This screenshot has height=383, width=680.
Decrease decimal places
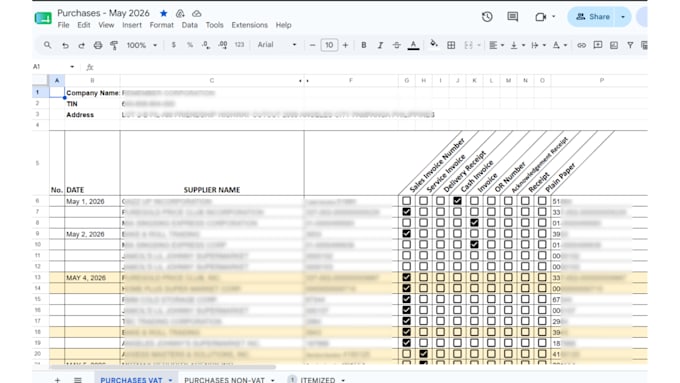(206, 45)
